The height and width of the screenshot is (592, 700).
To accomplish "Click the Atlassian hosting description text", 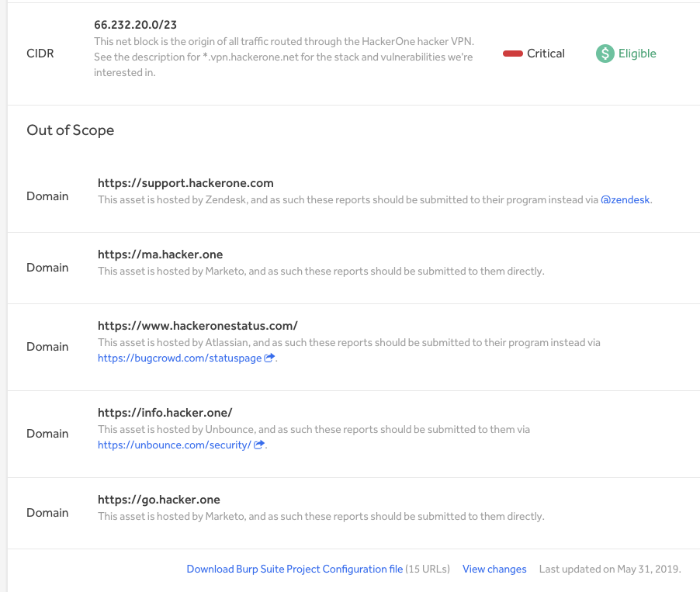I will click(349, 343).
